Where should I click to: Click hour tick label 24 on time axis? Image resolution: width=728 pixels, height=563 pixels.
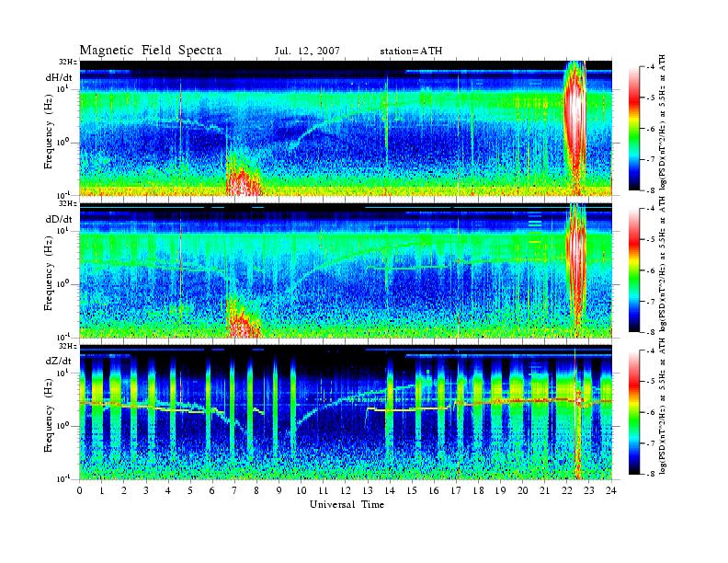coord(611,490)
